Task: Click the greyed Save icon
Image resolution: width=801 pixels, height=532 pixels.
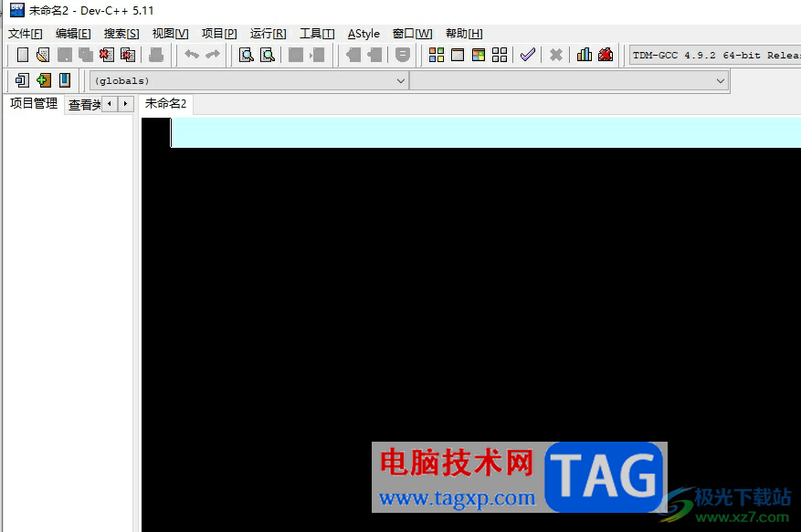Action: coord(64,55)
